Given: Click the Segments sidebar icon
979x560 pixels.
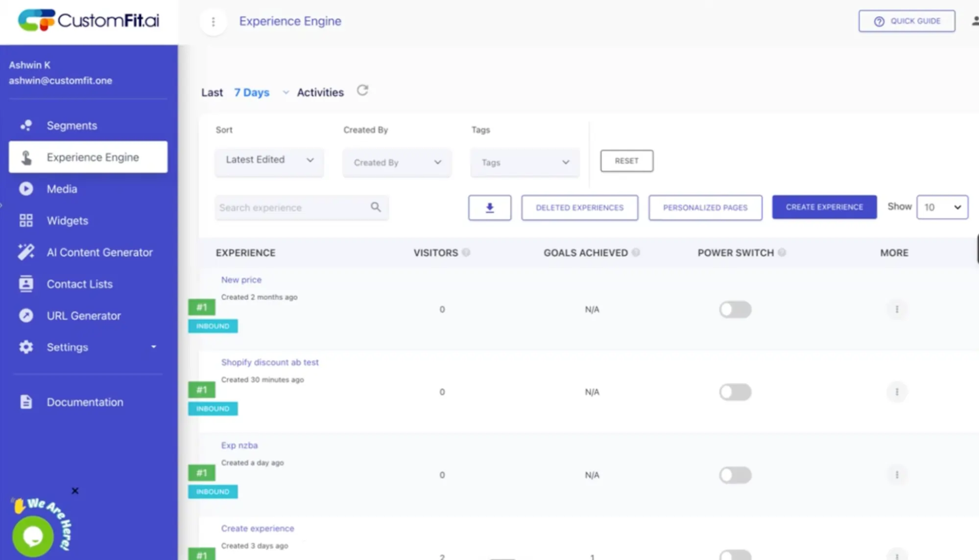Looking at the screenshot, I should point(26,125).
